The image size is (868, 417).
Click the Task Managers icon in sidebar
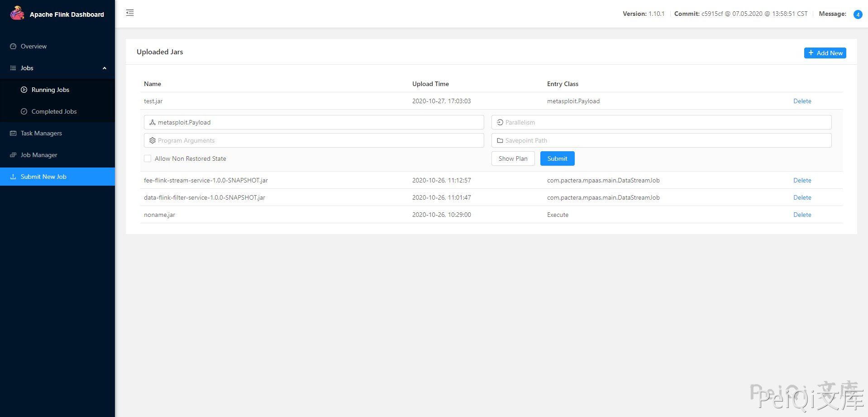click(13, 133)
